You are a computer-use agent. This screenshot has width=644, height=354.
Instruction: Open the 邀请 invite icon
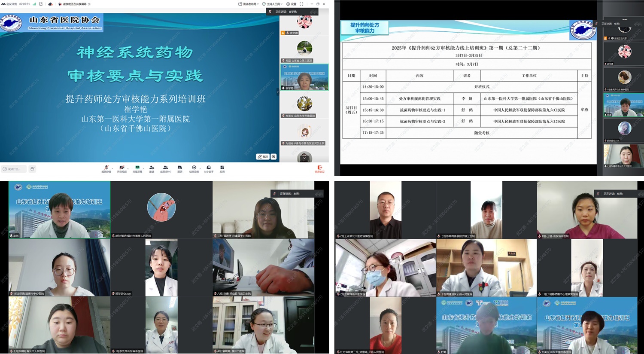tap(152, 168)
